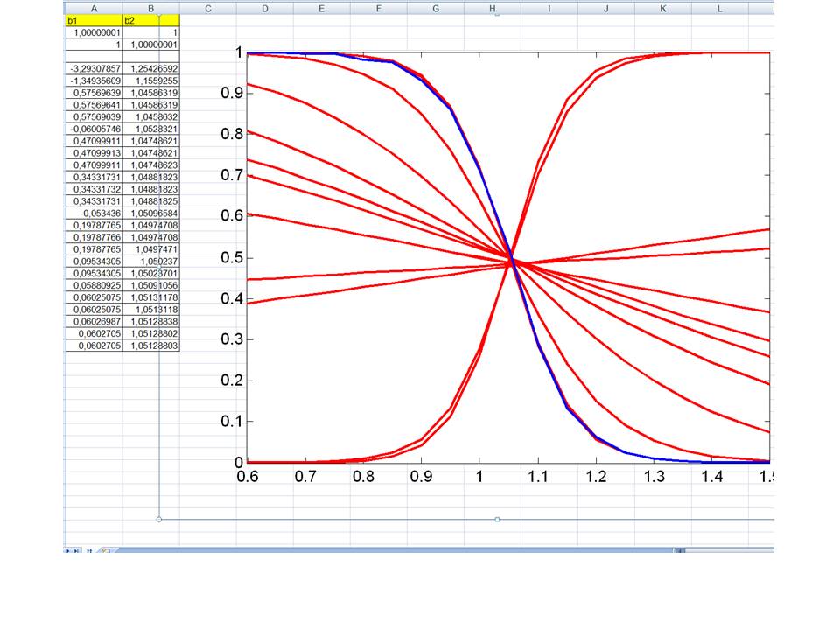Select column A header
The image size is (840, 630).
[x=94, y=8]
